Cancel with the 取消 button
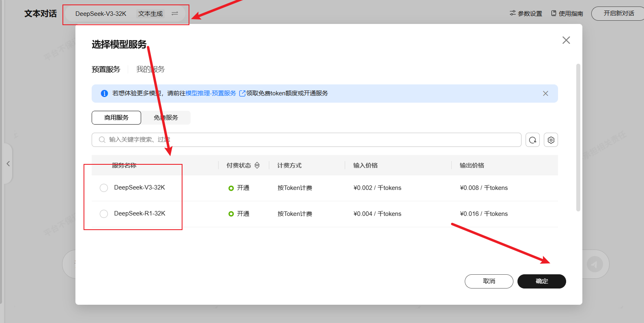 (489, 281)
